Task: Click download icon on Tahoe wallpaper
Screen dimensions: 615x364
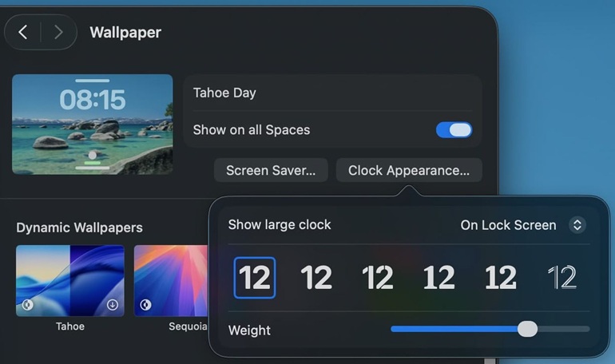Action: [x=113, y=305]
